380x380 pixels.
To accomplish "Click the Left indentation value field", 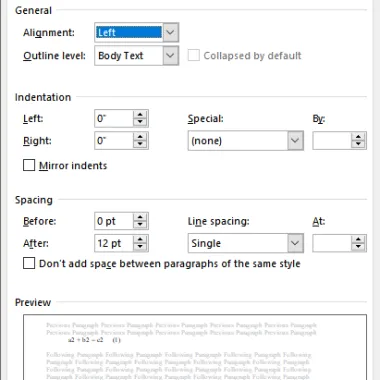I will [114, 118].
